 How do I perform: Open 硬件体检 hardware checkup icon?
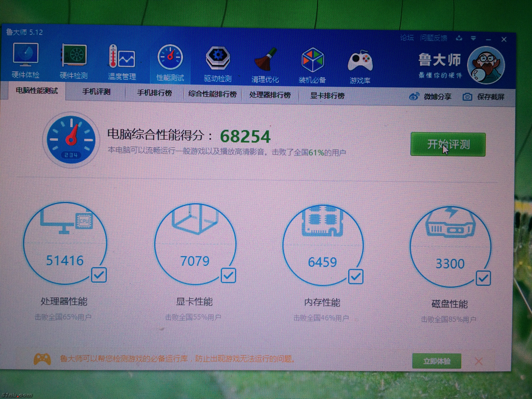[x=26, y=55]
